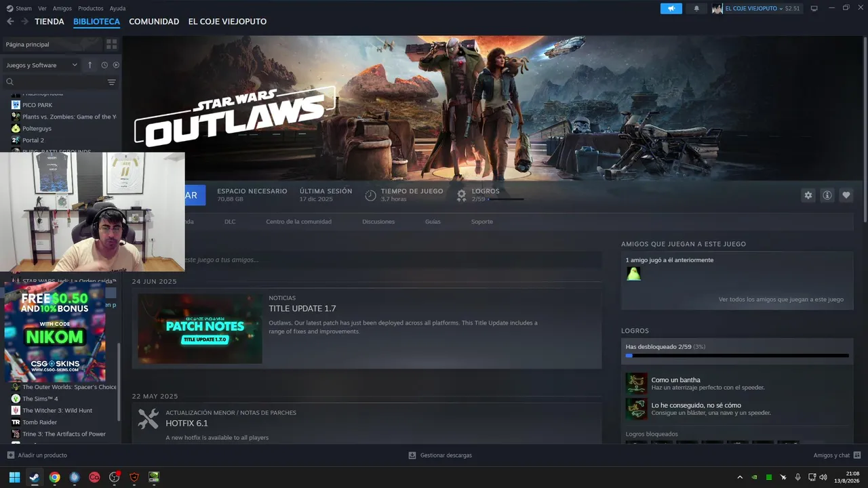Screen dimensions: 868x488
Task: Go back with the left arrow
Action: [10, 22]
